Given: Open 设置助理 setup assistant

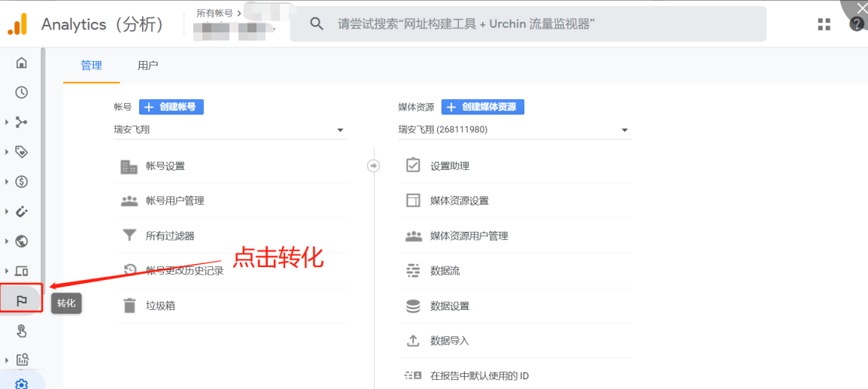Looking at the screenshot, I should pyautogui.click(x=449, y=166).
